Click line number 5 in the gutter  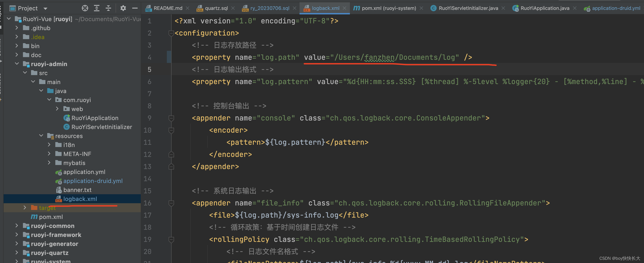pyautogui.click(x=149, y=69)
